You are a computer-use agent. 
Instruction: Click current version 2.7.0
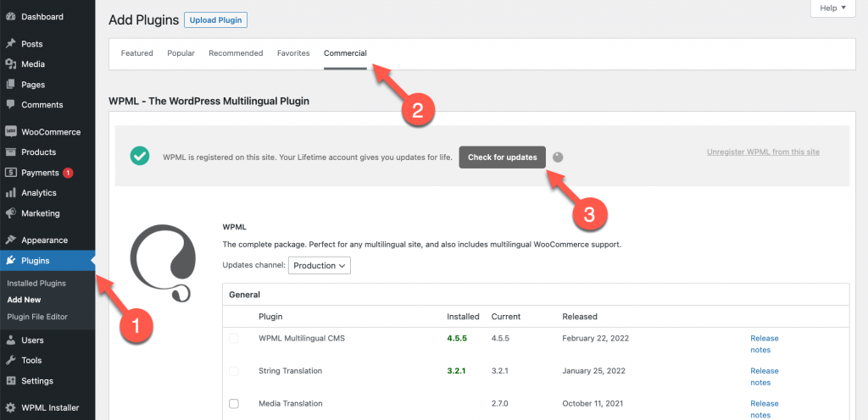coord(500,403)
